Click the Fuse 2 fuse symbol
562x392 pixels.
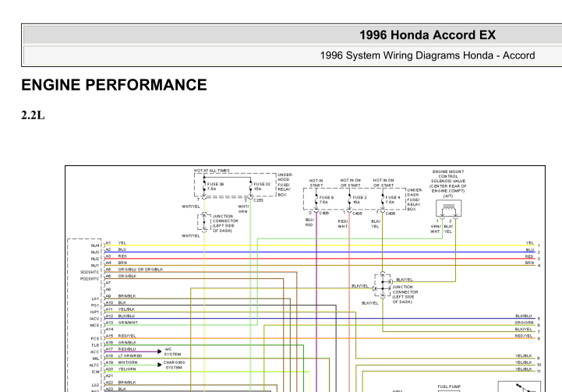[x=349, y=200]
